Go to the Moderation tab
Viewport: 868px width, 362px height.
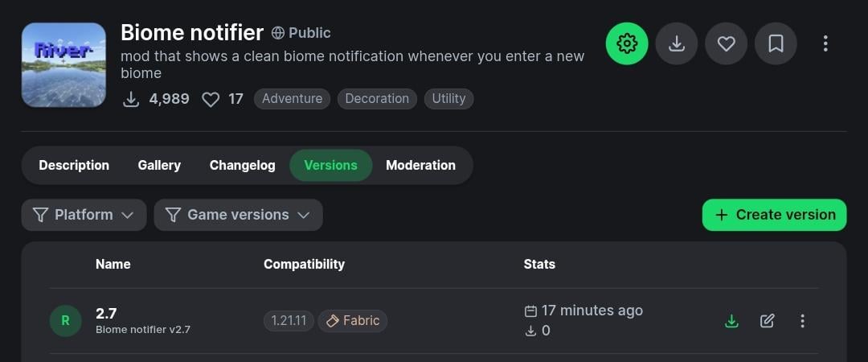click(420, 165)
